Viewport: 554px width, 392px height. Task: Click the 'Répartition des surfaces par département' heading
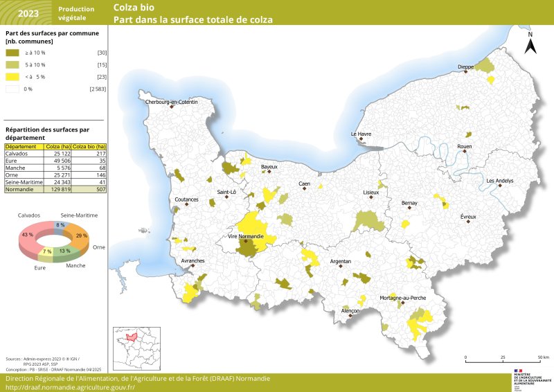pos(47,134)
